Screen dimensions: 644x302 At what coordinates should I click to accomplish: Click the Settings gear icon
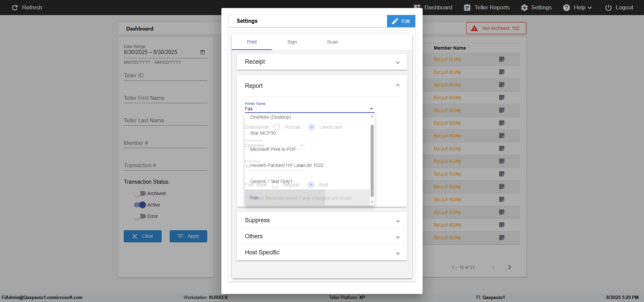point(524,7)
